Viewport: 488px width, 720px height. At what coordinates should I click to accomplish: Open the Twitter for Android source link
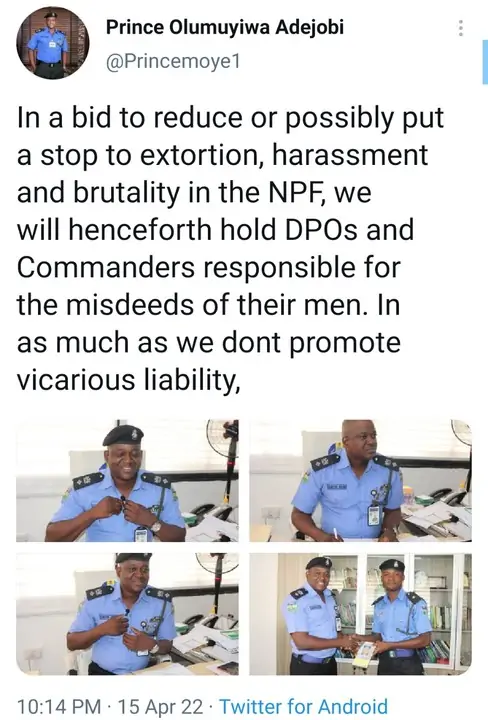coord(303,706)
